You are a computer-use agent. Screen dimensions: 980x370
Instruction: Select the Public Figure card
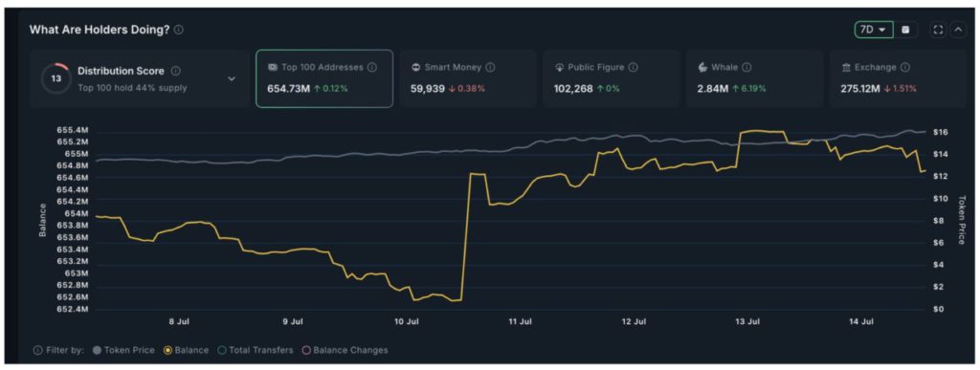pyautogui.click(x=612, y=78)
